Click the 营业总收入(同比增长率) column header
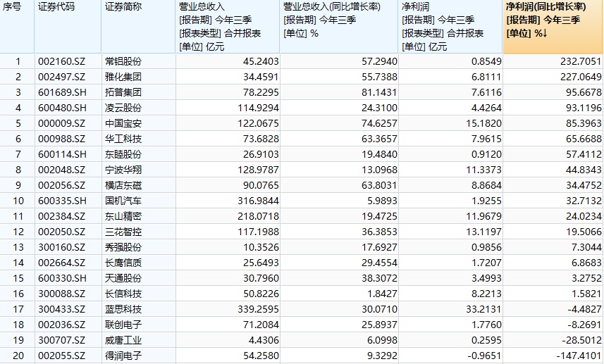Screen dimensions: 604x364 pyautogui.click(x=339, y=27)
